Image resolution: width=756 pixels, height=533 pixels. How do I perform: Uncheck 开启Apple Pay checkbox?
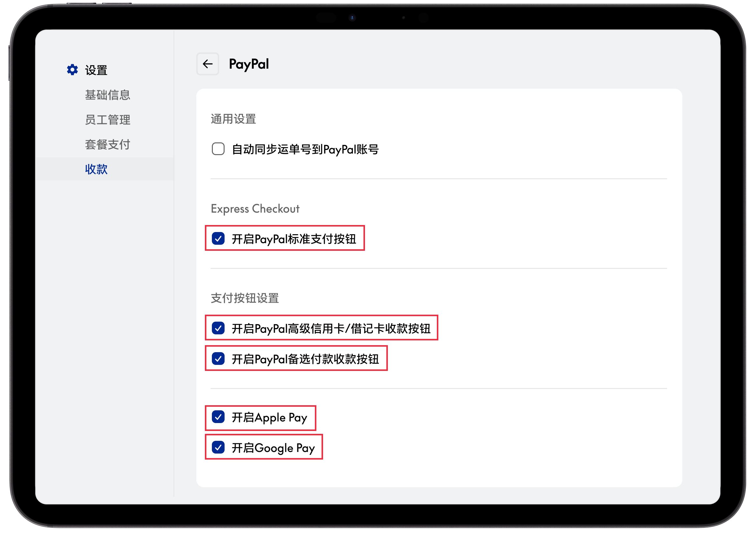pos(218,417)
